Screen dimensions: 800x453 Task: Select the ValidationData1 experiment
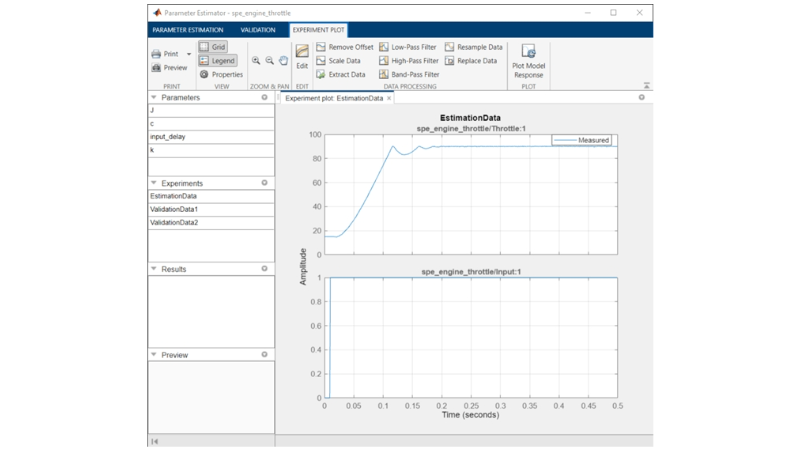(x=211, y=209)
